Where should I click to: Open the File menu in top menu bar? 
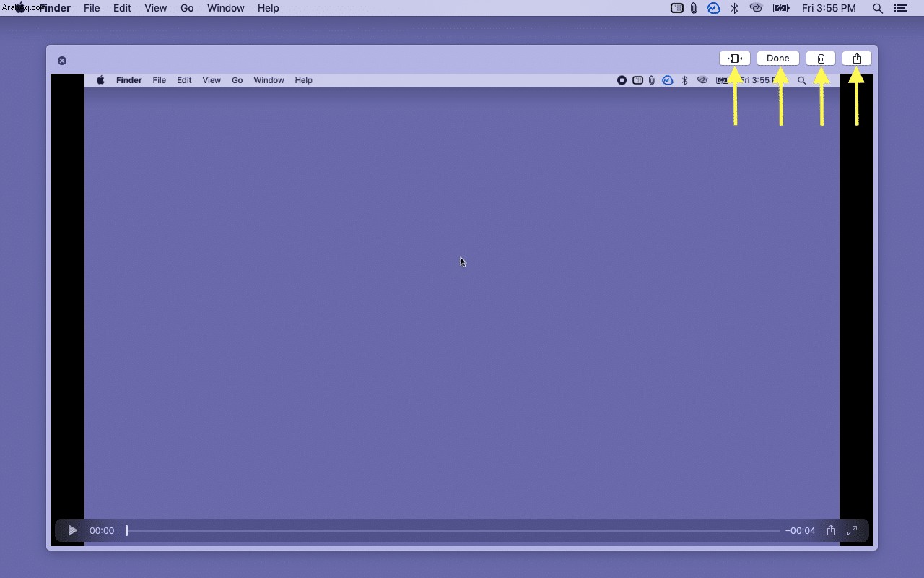[92, 8]
